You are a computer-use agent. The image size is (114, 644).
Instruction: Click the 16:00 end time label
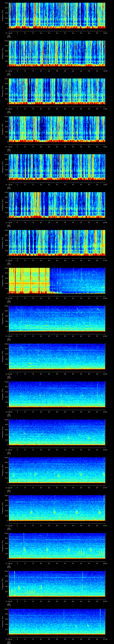tap(105, 71)
